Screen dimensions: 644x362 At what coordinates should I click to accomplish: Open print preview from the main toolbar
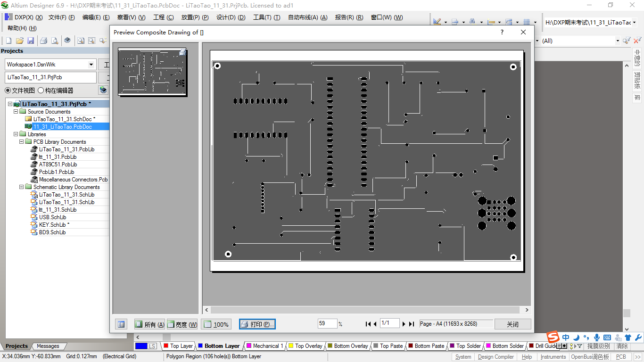[x=55, y=41]
